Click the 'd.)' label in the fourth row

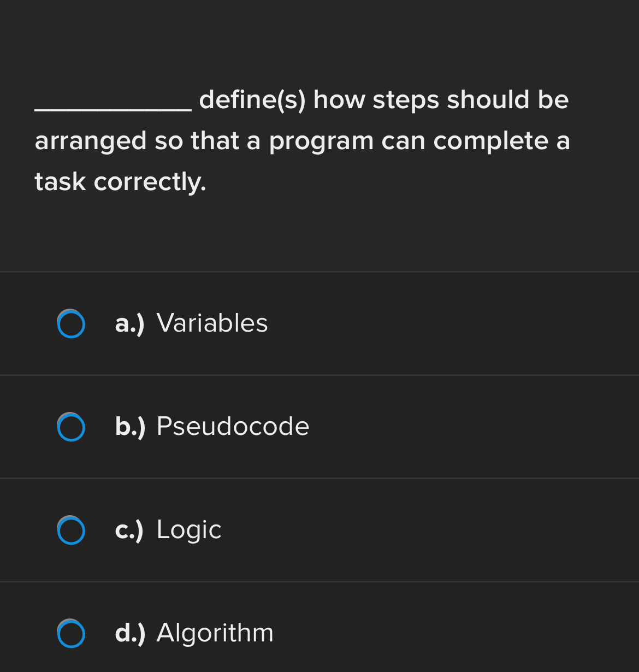point(130,633)
